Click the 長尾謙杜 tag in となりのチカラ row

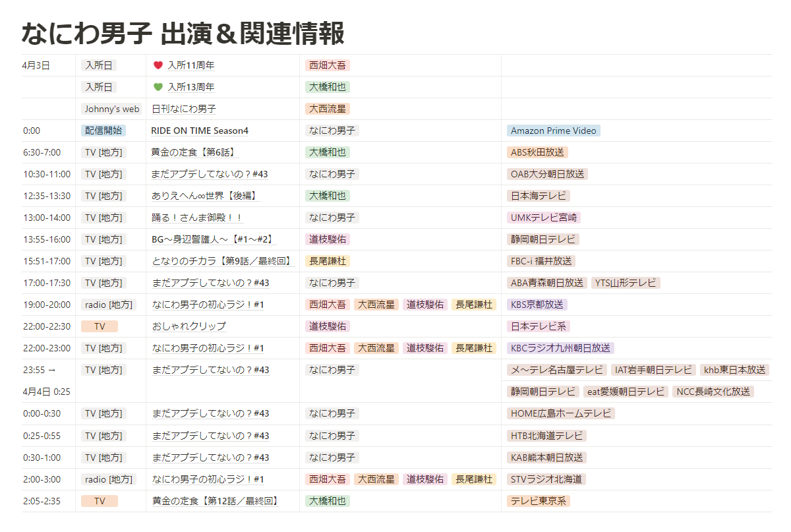click(x=328, y=261)
